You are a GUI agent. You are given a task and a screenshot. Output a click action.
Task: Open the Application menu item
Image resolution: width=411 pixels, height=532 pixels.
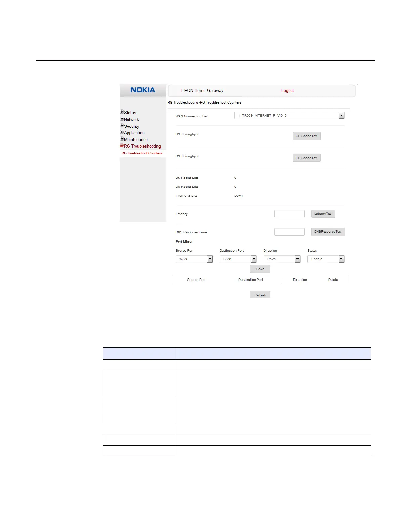tap(134, 133)
